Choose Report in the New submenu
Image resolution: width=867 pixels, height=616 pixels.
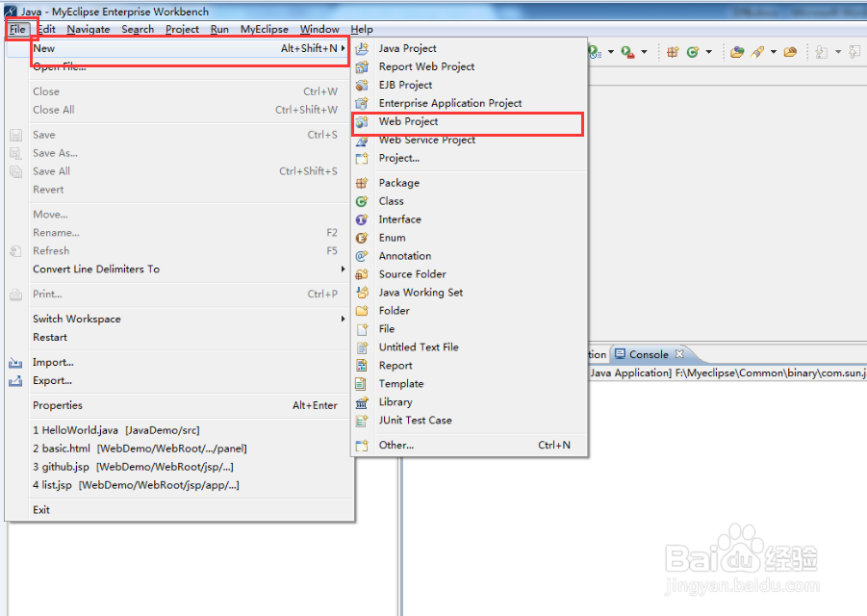coord(469,366)
